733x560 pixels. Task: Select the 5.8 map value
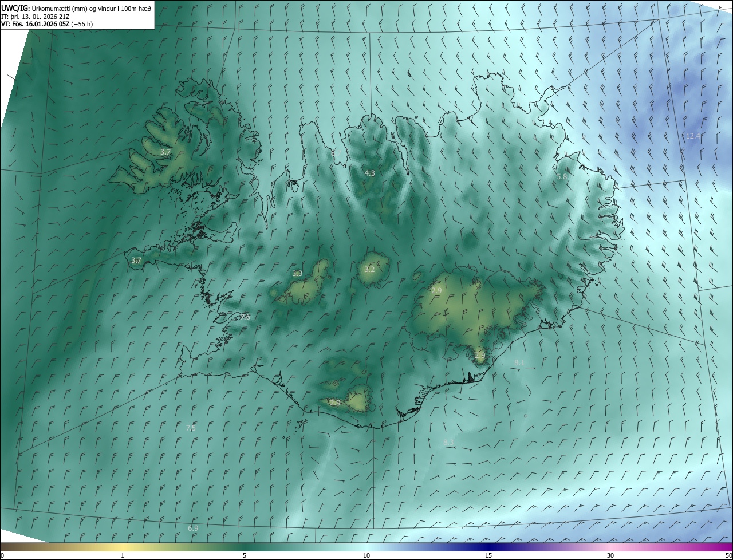562,177
